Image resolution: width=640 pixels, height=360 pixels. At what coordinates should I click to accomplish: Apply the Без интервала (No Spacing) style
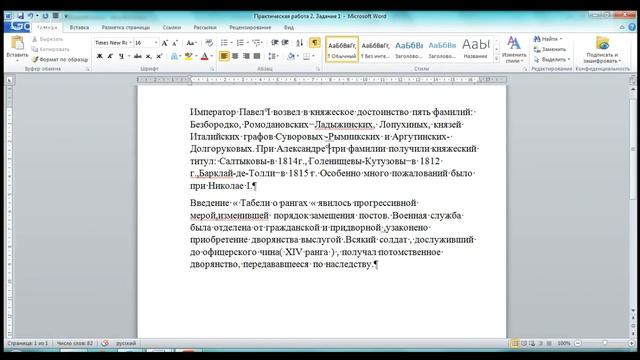pyautogui.click(x=376, y=49)
